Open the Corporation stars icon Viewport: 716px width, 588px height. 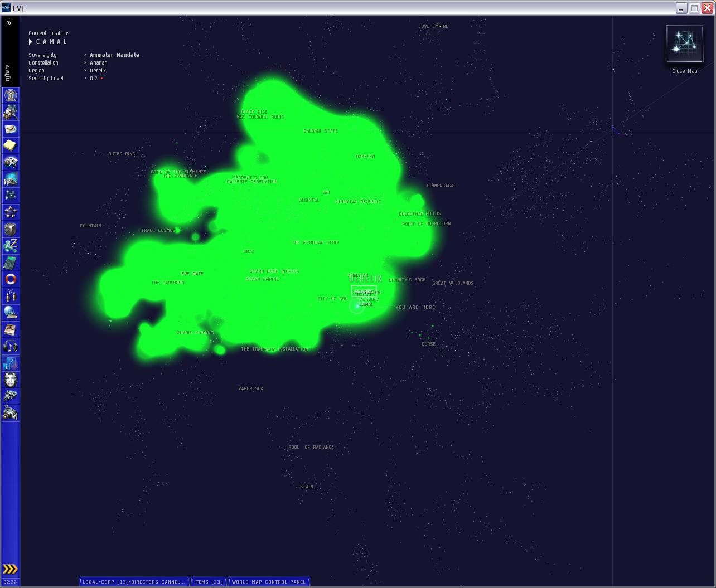click(10, 212)
